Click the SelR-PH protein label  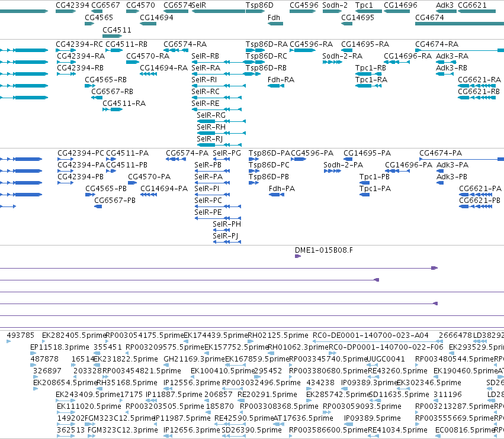[x=227, y=224]
